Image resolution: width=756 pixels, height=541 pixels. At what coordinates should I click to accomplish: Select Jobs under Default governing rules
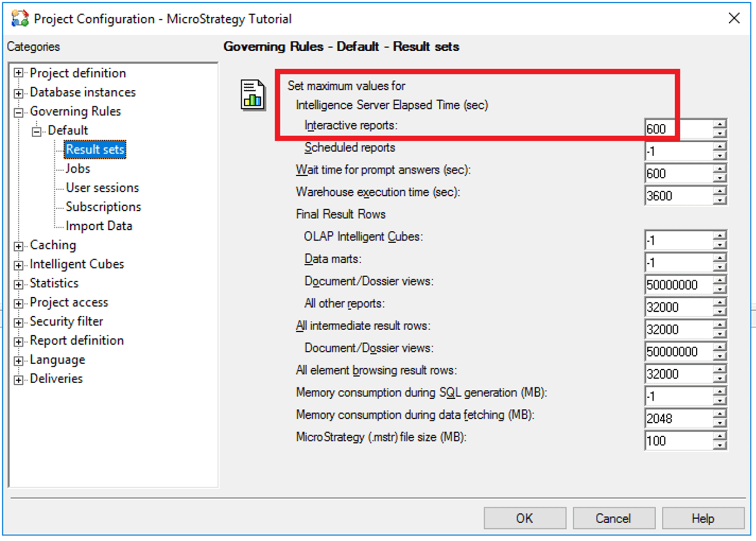pyautogui.click(x=78, y=168)
